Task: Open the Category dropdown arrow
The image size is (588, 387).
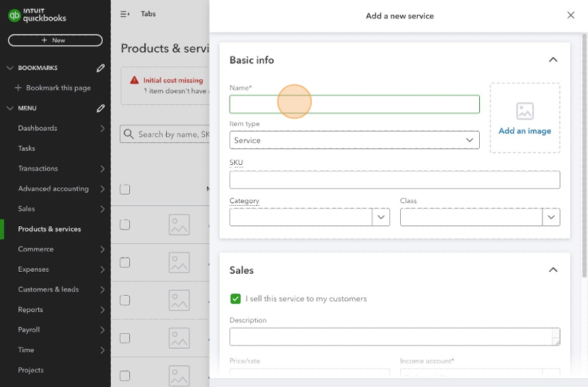Action: point(381,217)
